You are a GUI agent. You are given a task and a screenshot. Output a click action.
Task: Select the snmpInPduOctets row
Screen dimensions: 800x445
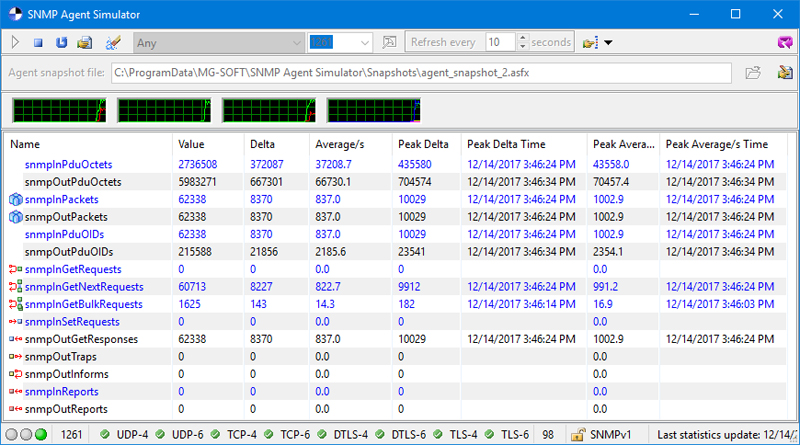point(395,164)
